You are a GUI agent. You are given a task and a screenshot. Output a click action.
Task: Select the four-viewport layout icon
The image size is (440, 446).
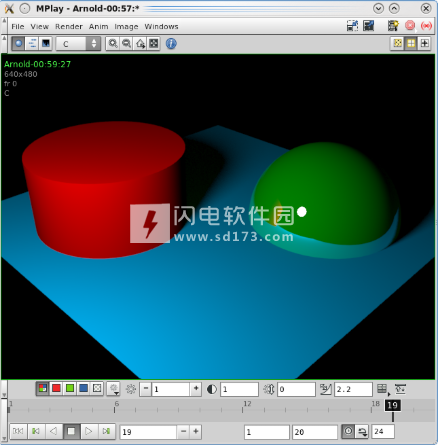[411, 43]
